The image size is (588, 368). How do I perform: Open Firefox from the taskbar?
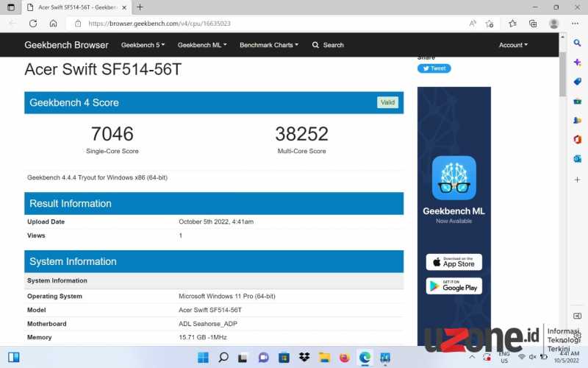pos(344,357)
